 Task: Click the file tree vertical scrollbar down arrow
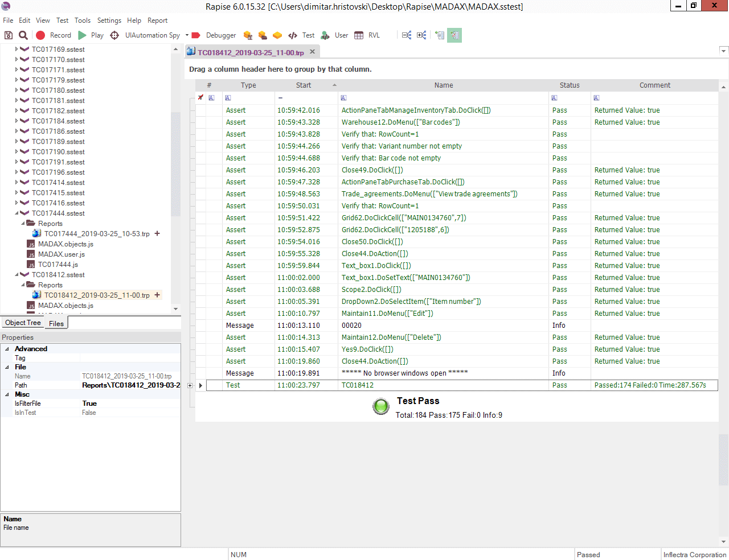click(175, 309)
